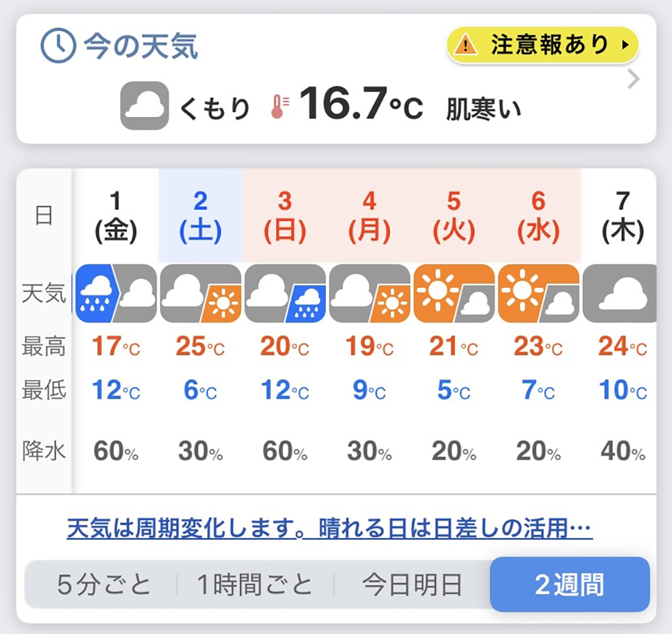This screenshot has width=672, height=634.
Task: Select day 2 (土) column header
Action: [x=200, y=216]
